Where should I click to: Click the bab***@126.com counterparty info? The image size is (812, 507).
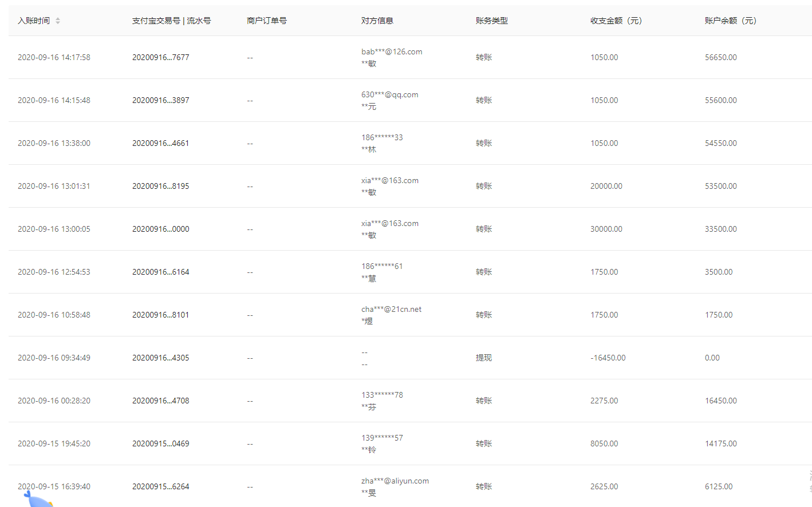(392, 52)
